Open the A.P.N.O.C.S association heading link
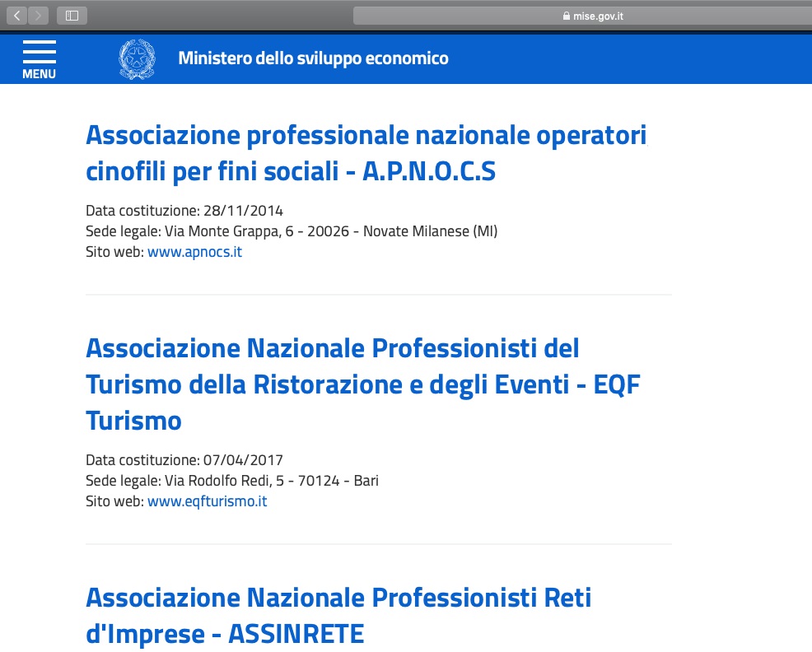812x652 pixels. [x=366, y=153]
